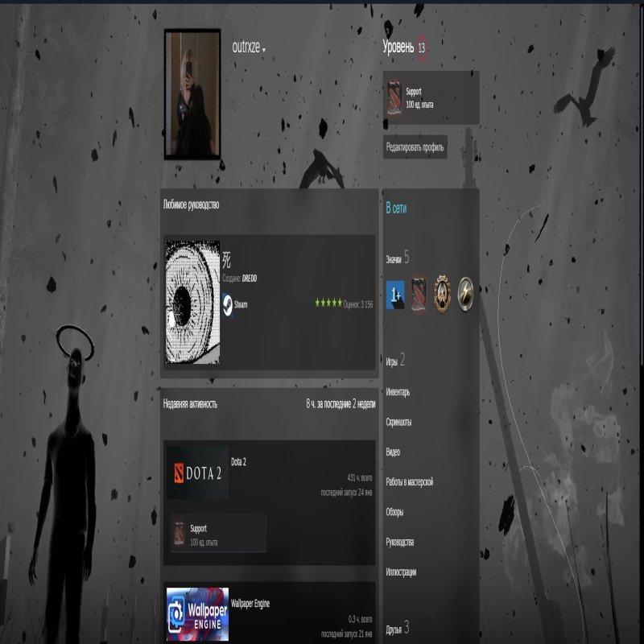Open Работы в мастерской workshop items

point(409,481)
